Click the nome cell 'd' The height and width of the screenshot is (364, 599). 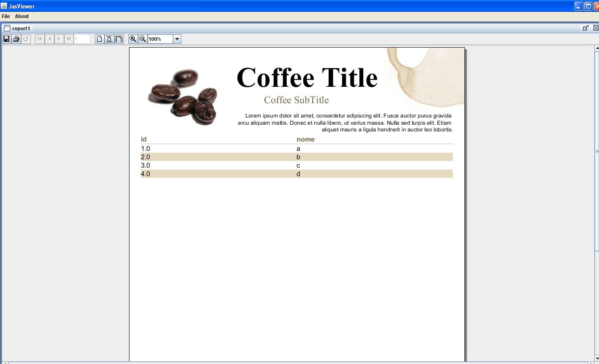(298, 174)
